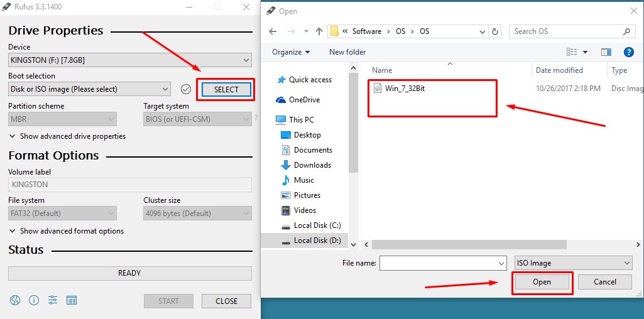Viewport: 644px width, 319px height.
Task: Click Software in the breadcrumb path
Action: click(x=367, y=31)
